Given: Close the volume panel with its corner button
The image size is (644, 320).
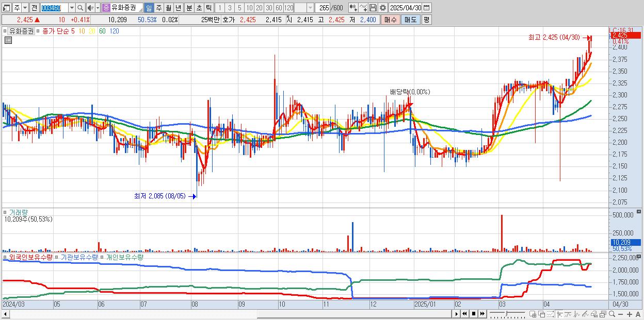Looking at the screenshot, I should (x=639, y=211).
